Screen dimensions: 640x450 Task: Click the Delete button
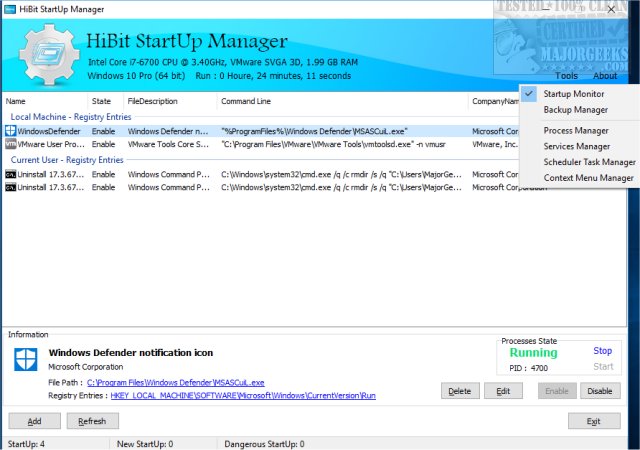pyautogui.click(x=460, y=391)
